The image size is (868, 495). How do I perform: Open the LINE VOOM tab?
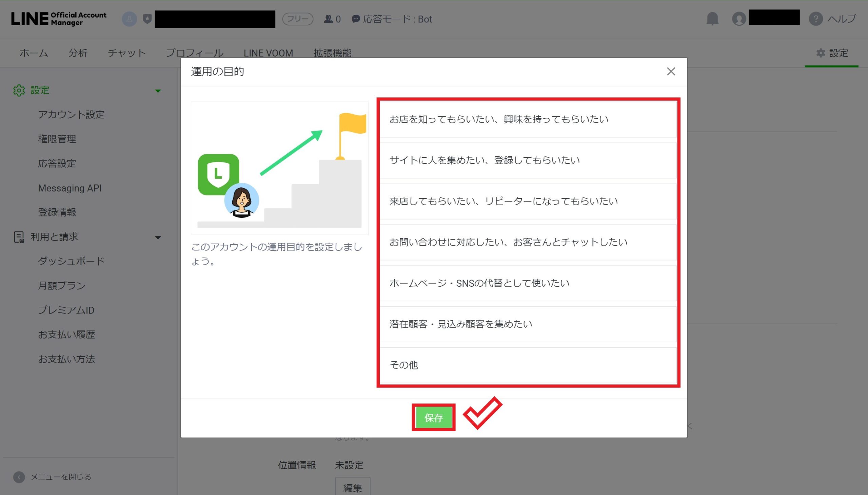268,53
